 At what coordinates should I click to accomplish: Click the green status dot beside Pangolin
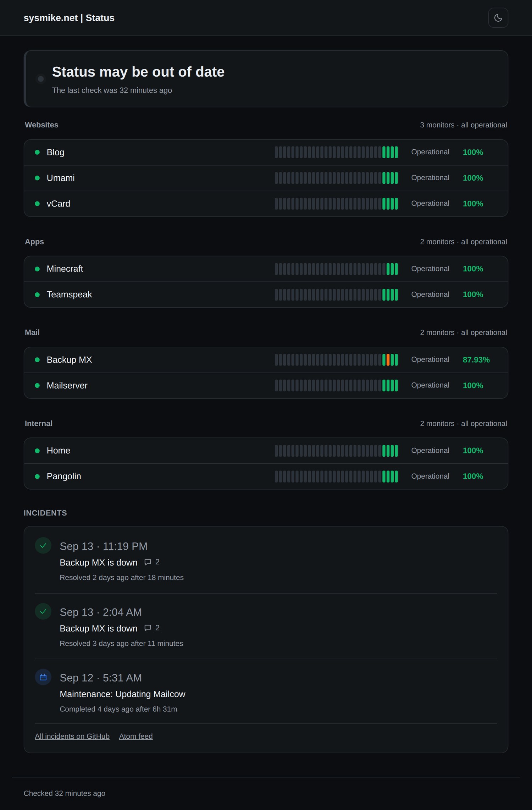pos(37,476)
